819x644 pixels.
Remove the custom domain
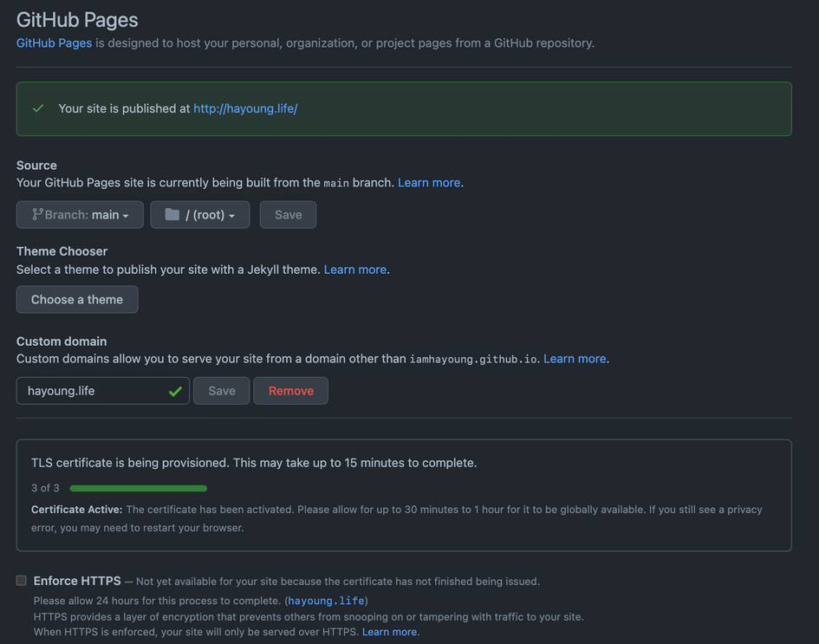click(x=290, y=390)
